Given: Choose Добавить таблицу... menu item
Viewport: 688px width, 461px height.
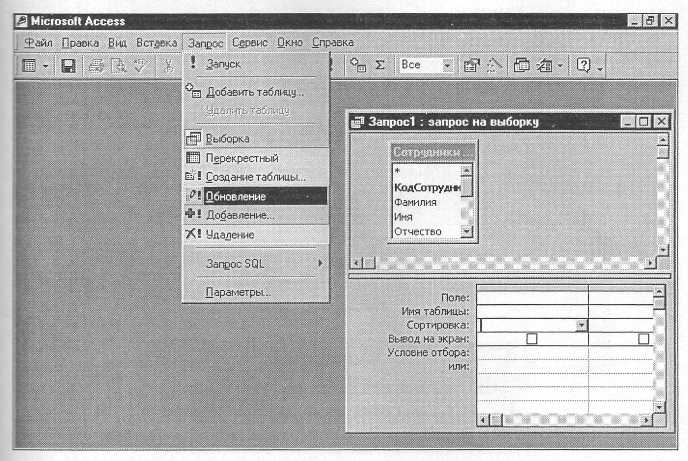Looking at the screenshot, I should (256, 92).
